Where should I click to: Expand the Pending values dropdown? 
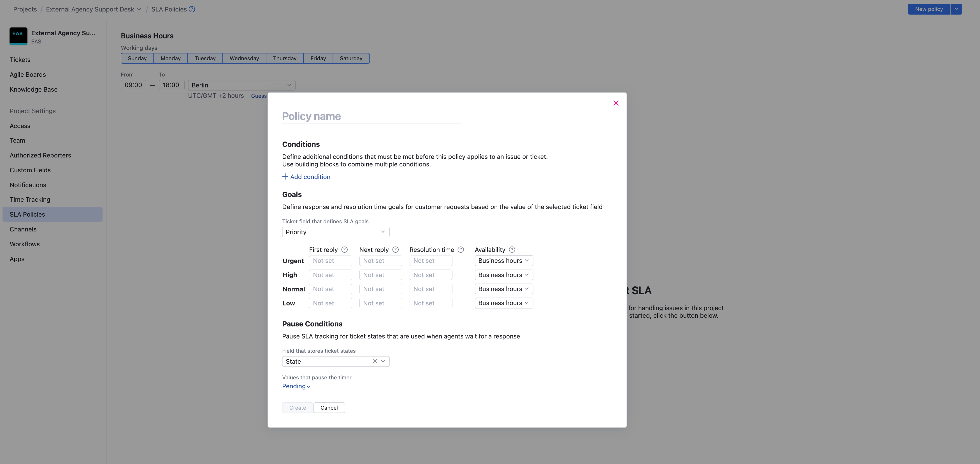tap(296, 386)
